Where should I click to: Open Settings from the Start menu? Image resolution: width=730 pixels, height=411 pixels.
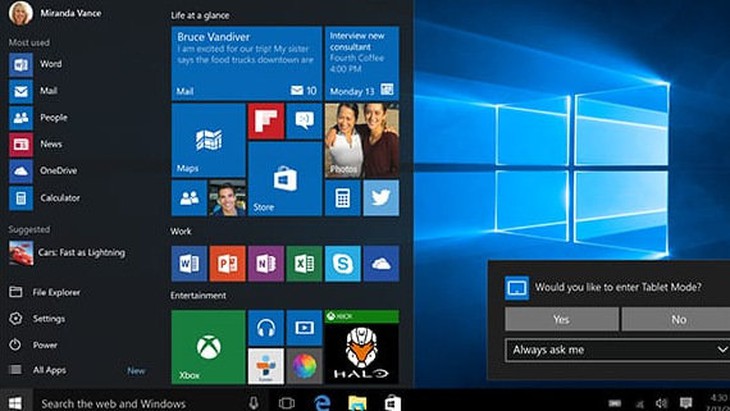coord(37,319)
